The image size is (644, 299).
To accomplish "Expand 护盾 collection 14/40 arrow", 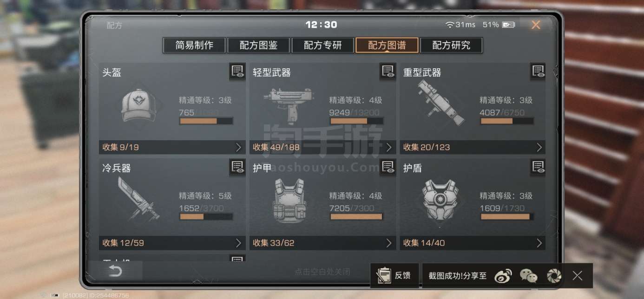I will [539, 243].
